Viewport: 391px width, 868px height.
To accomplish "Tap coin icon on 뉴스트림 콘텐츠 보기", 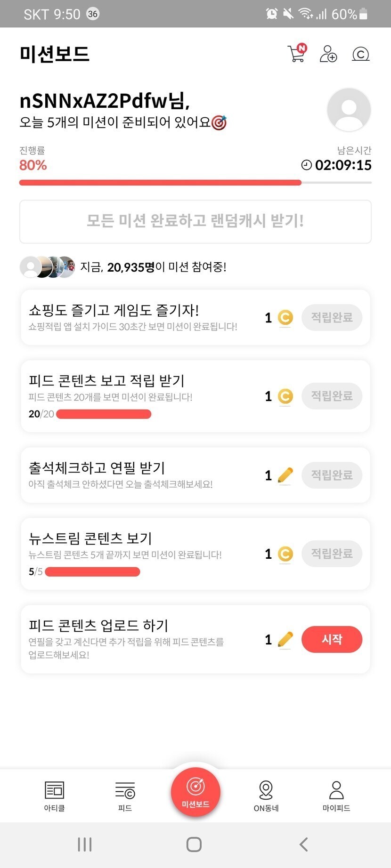I will point(285,554).
